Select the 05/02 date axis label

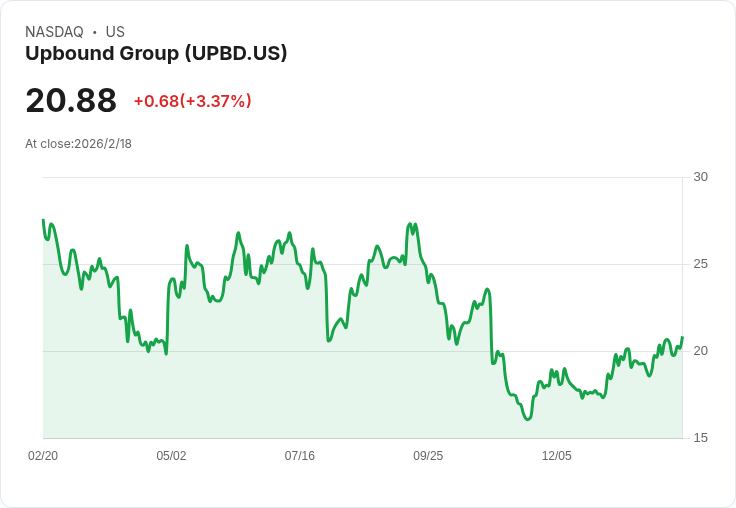(x=171, y=456)
